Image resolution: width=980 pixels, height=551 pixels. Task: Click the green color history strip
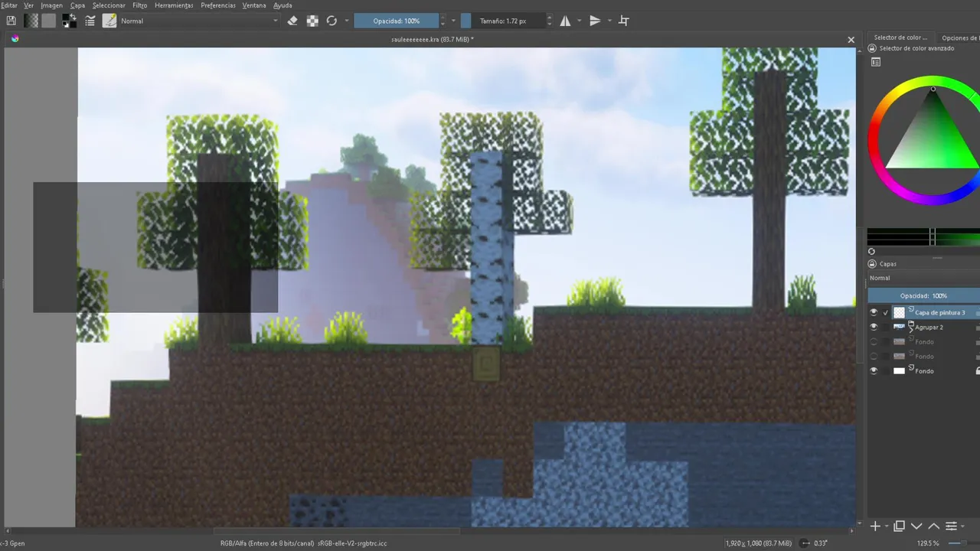click(x=923, y=236)
